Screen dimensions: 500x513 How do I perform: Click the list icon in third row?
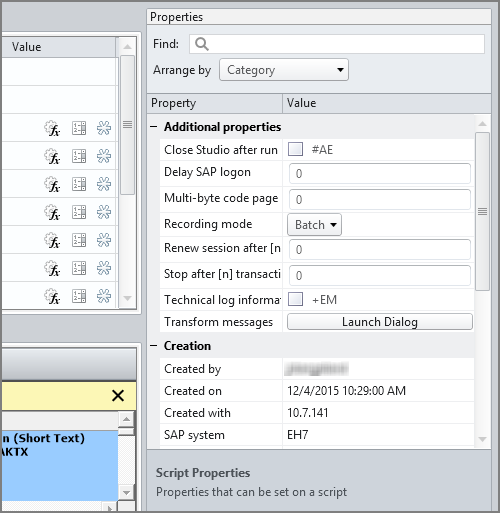pyautogui.click(x=79, y=184)
